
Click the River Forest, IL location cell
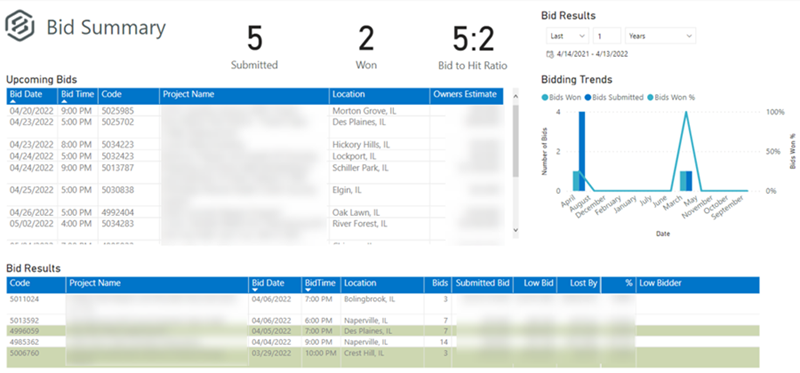pos(360,224)
